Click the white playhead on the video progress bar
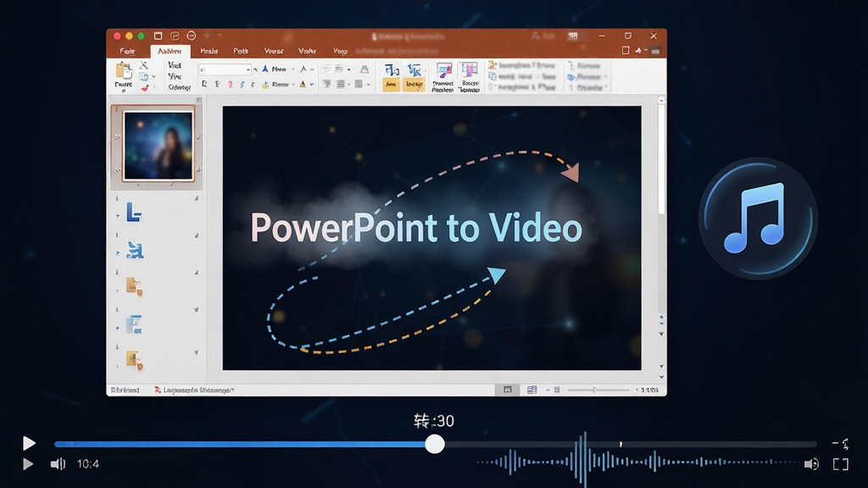 [x=435, y=444]
